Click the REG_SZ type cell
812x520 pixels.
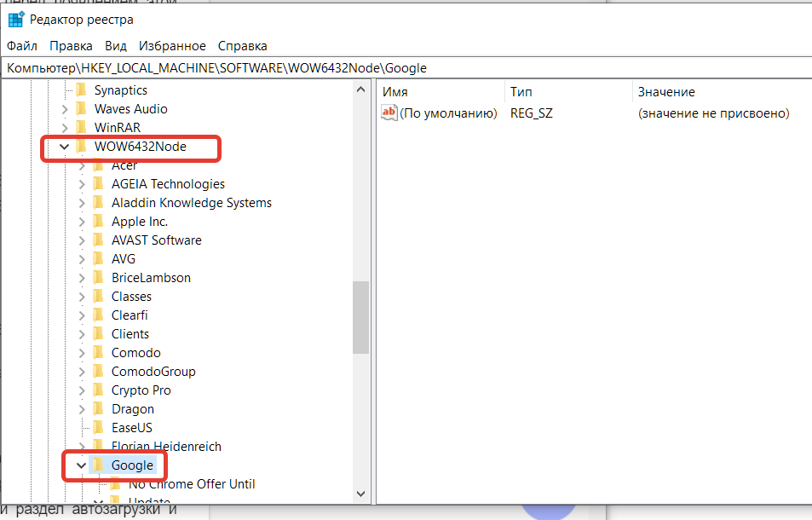[532, 113]
